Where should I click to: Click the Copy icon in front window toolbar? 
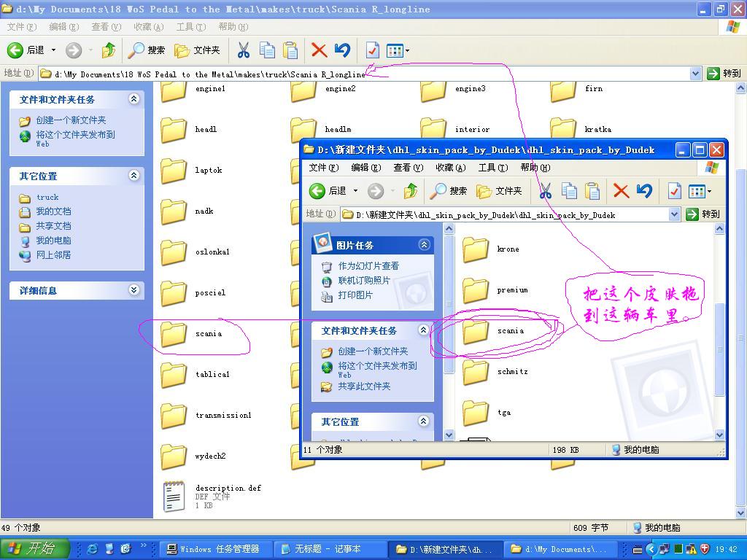click(569, 191)
